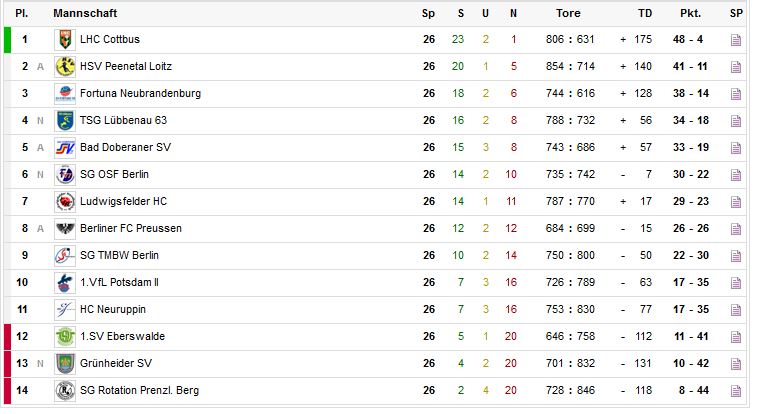This screenshot has height=414, width=758.
Task: Click the green promotion marker at place 1
Action: pyautogui.click(x=7, y=40)
